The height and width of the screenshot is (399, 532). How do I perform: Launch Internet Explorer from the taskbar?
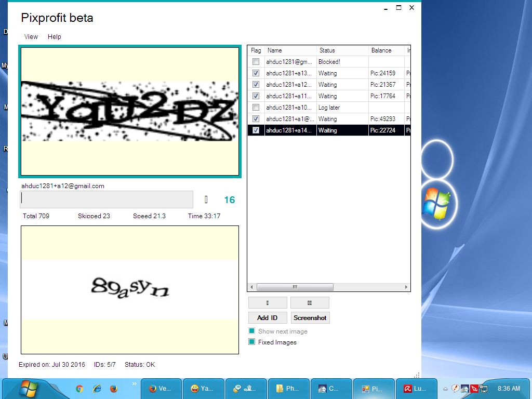click(97, 389)
